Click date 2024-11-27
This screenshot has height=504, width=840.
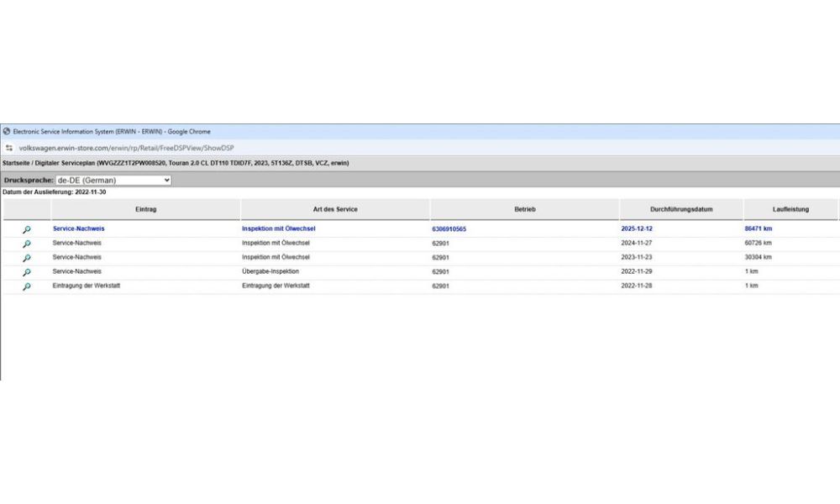pyautogui.click(x=637, y=243)
